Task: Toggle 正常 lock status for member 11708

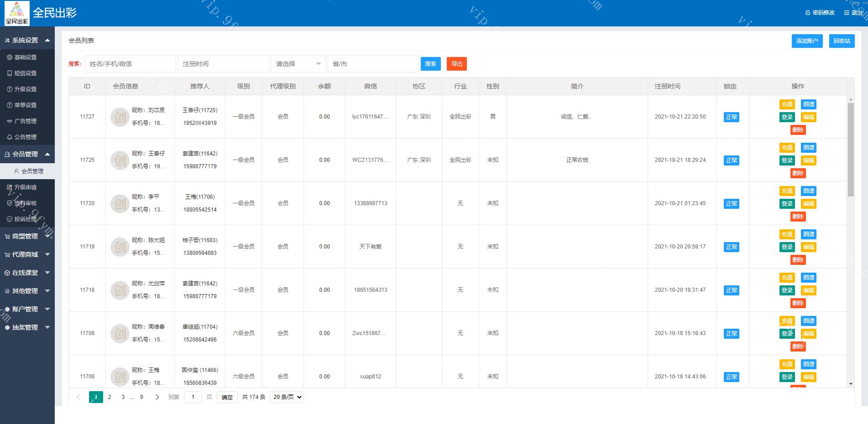Action: pyautogui.click(x=731, y=334)
